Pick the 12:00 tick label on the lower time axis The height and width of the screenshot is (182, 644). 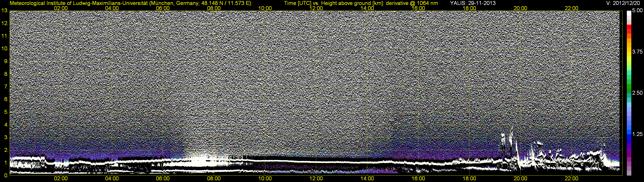click(x=316, y=179)
